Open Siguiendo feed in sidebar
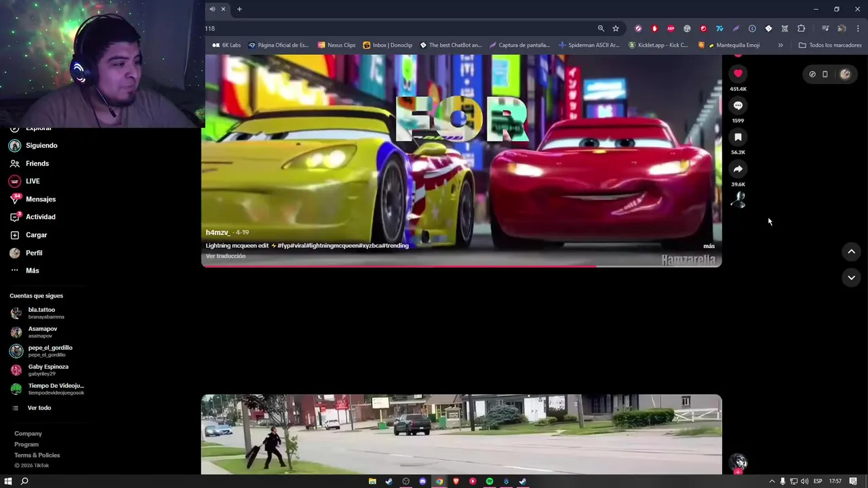This screenshot has width=868, height=488. tap(33, 146)
